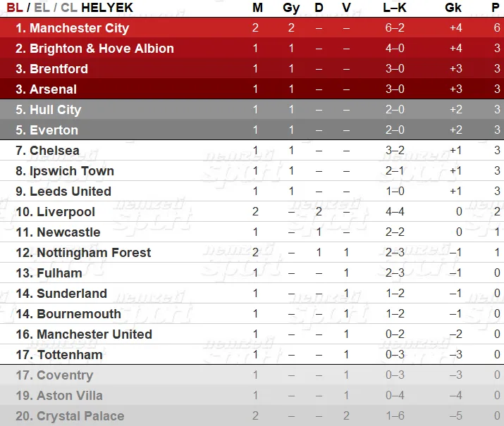Viewport: 504px width, 426px height.
Task: Click the BL label in the header
Action: (15, 8)
